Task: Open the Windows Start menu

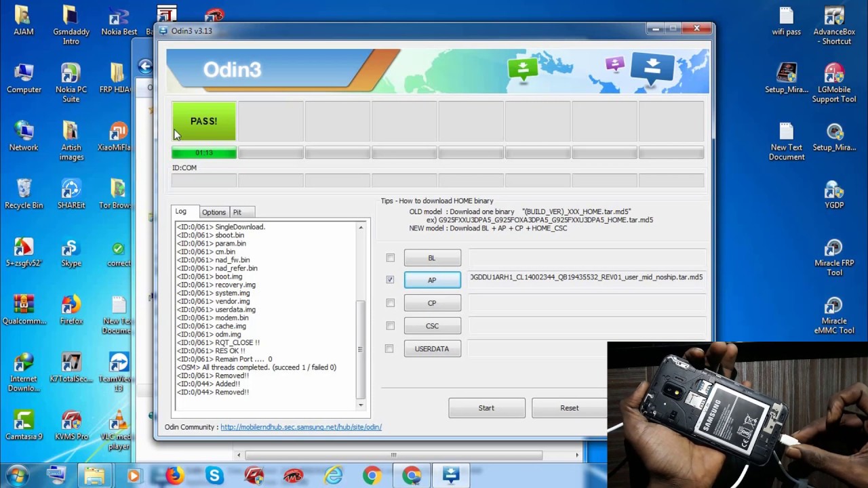Action: coord(18,475)
